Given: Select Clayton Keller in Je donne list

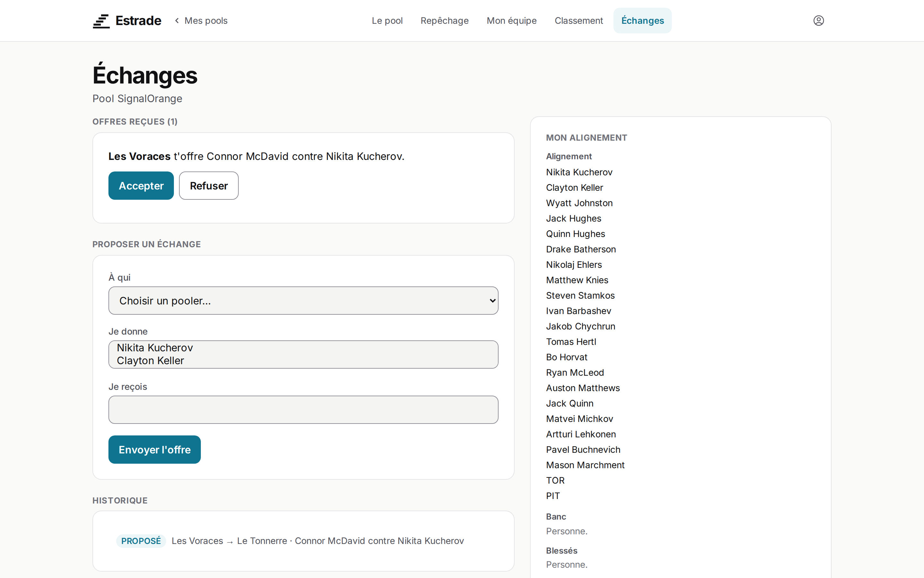Looking at the screenshot, I should [x=303, y=361].
